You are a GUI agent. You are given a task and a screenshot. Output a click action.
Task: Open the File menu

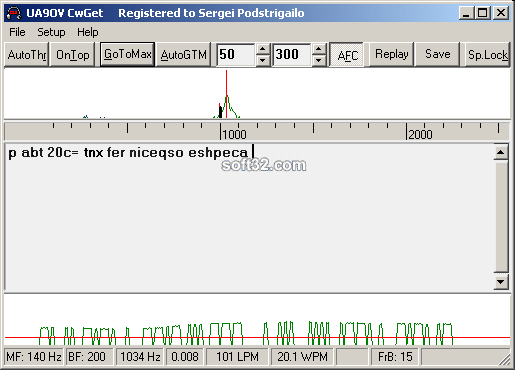17,32
